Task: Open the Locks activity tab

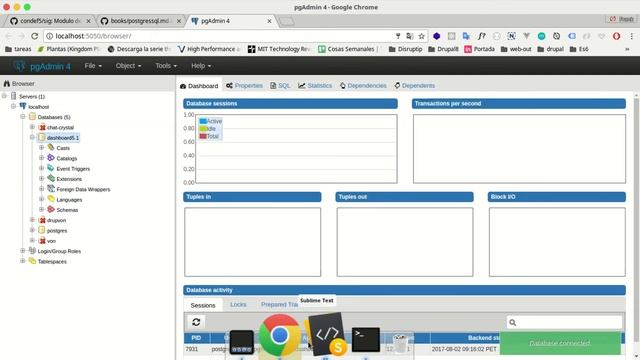Action: tap(238, 304)
